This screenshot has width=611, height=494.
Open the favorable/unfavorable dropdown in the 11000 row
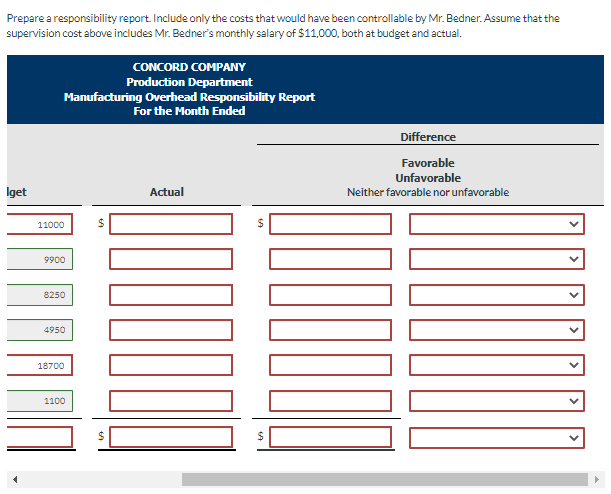497,224
